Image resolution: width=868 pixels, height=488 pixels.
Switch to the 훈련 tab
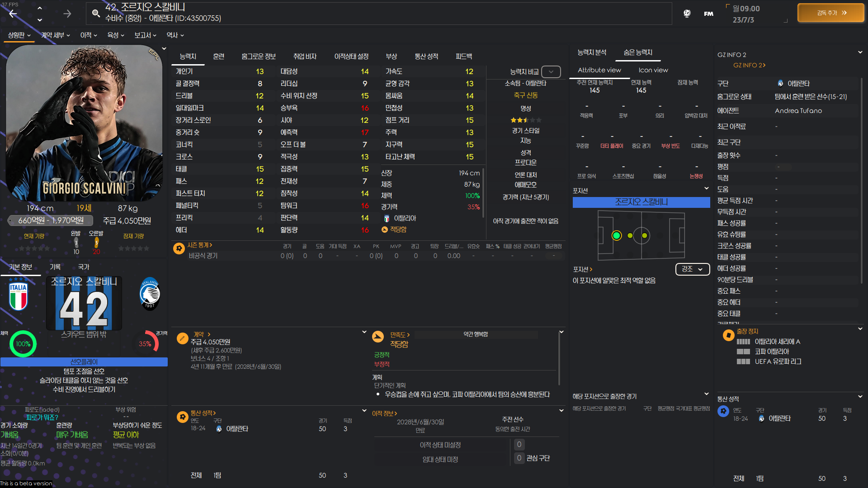click(218, 56)
